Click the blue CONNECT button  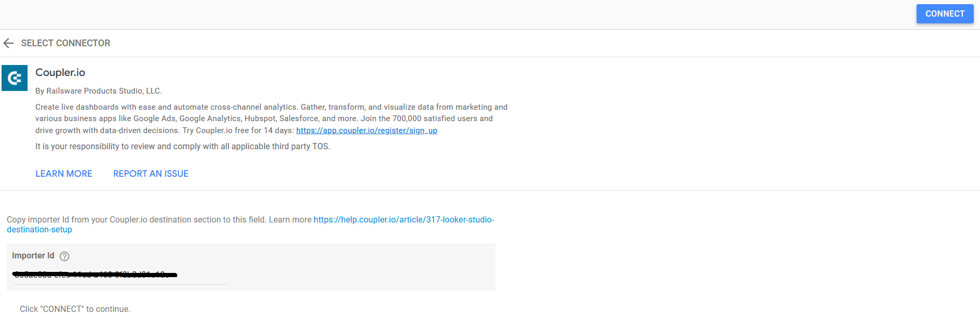pos(945,14)
